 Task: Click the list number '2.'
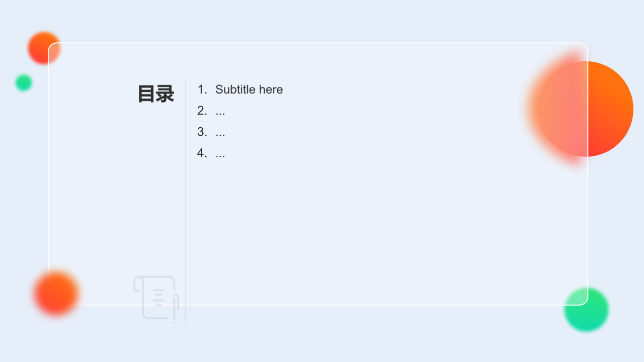pyautogui.click(x=202, y=111)
